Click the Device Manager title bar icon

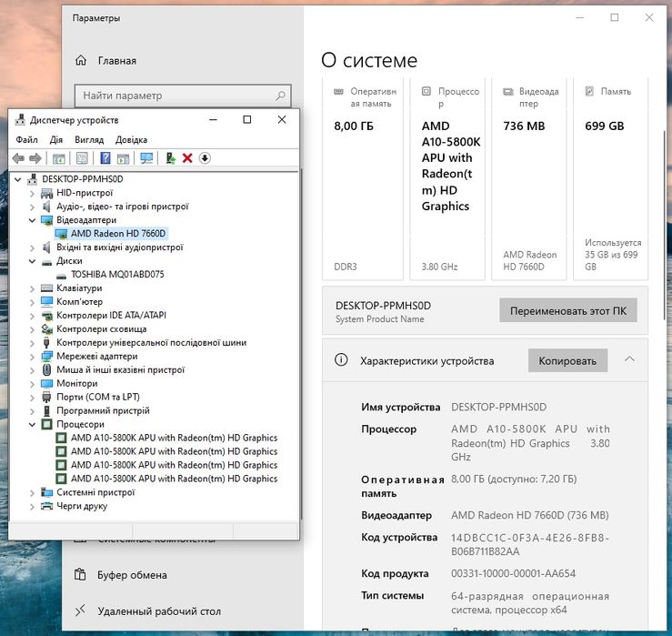[20, 120]
